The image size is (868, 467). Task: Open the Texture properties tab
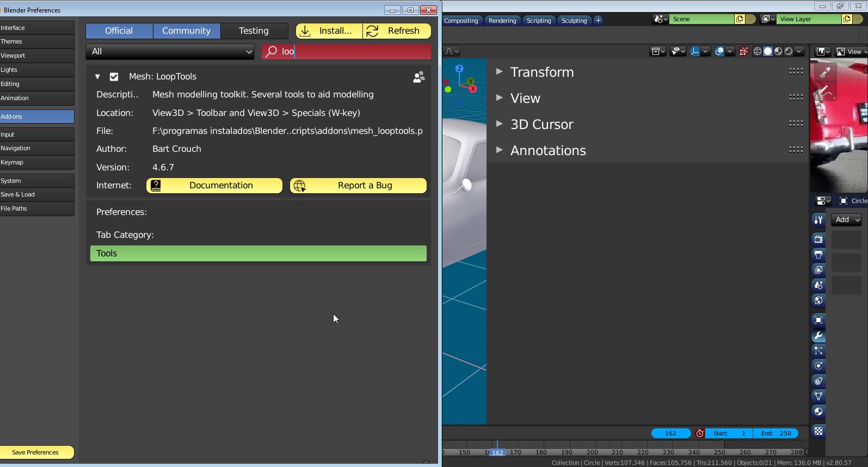818,431
